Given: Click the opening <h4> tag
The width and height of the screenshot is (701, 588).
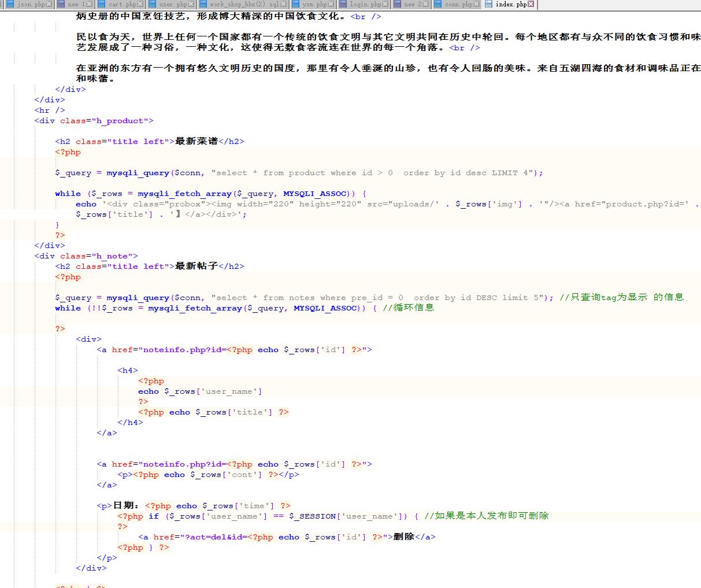Looking at the screenshot, I should (x=128, y=371).
